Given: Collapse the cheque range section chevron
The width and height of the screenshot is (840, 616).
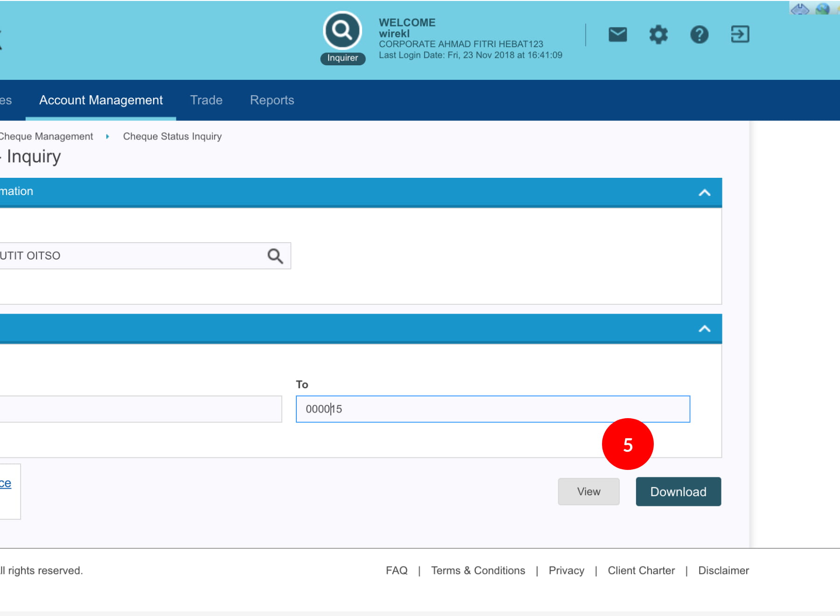Looking at the screenshot, I should tap(704, 329).
